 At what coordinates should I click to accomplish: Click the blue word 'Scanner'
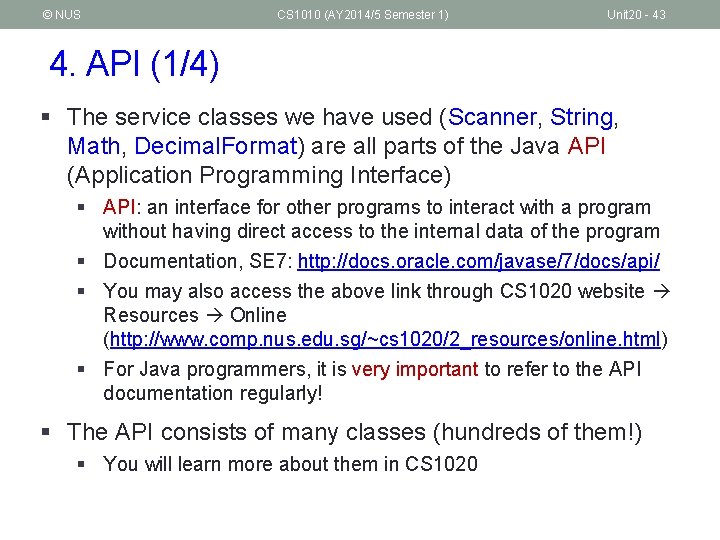492,117
